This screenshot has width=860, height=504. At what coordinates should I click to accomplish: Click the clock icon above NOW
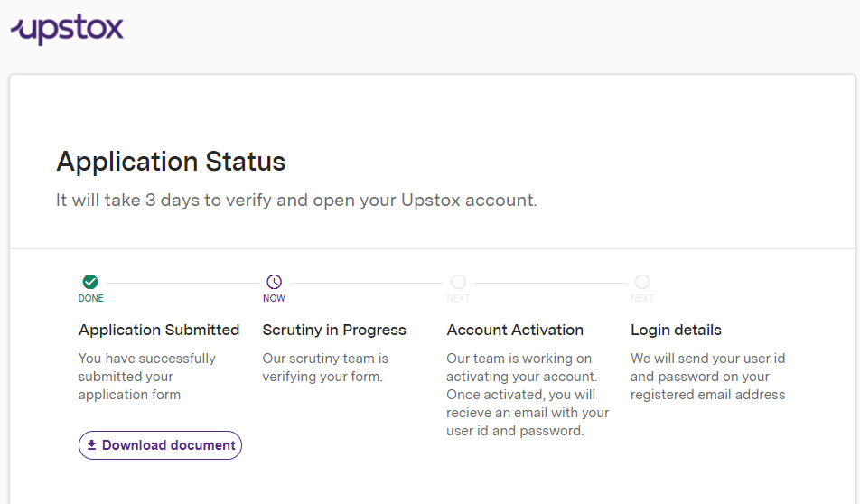click(275, 282)
